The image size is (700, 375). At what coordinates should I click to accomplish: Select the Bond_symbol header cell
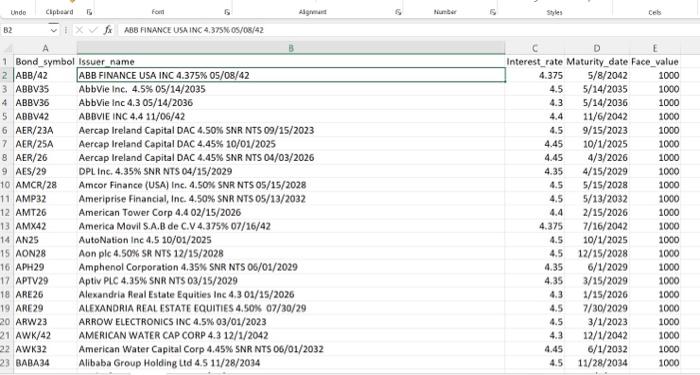coord(45,62)
